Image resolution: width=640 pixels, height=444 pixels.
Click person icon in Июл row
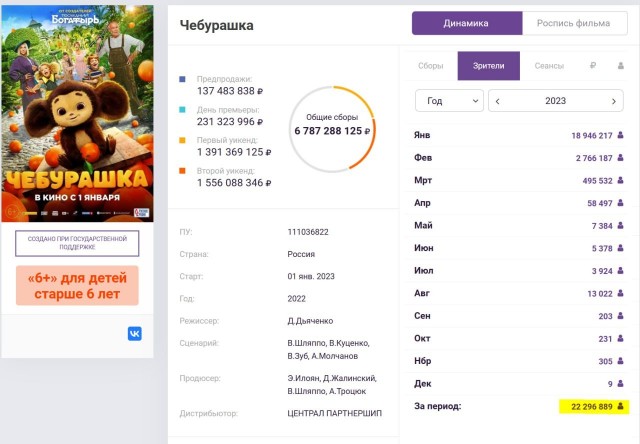(x=620, y=271)
